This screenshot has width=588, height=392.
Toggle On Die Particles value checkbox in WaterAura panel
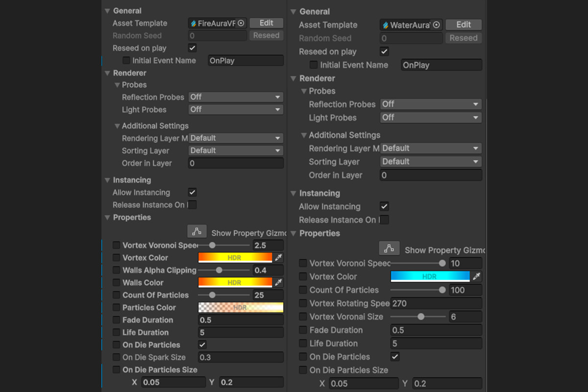click(x=395, y=356)
